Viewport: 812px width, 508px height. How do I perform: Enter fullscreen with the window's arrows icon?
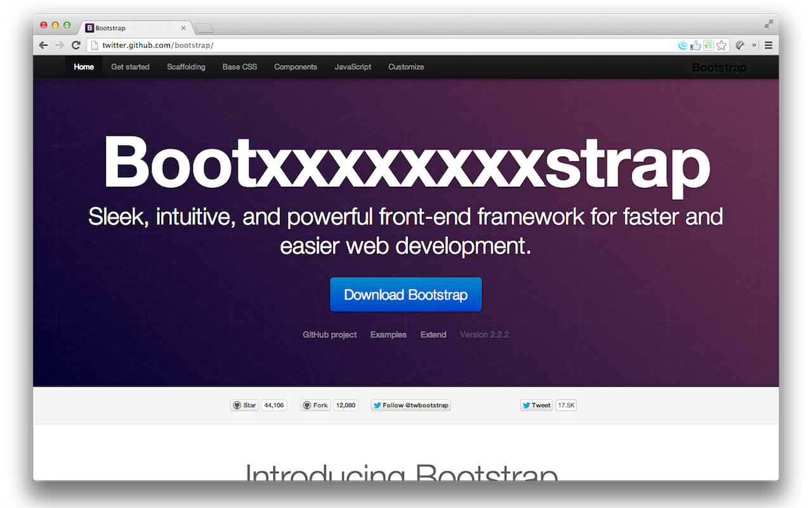[769, 24]
